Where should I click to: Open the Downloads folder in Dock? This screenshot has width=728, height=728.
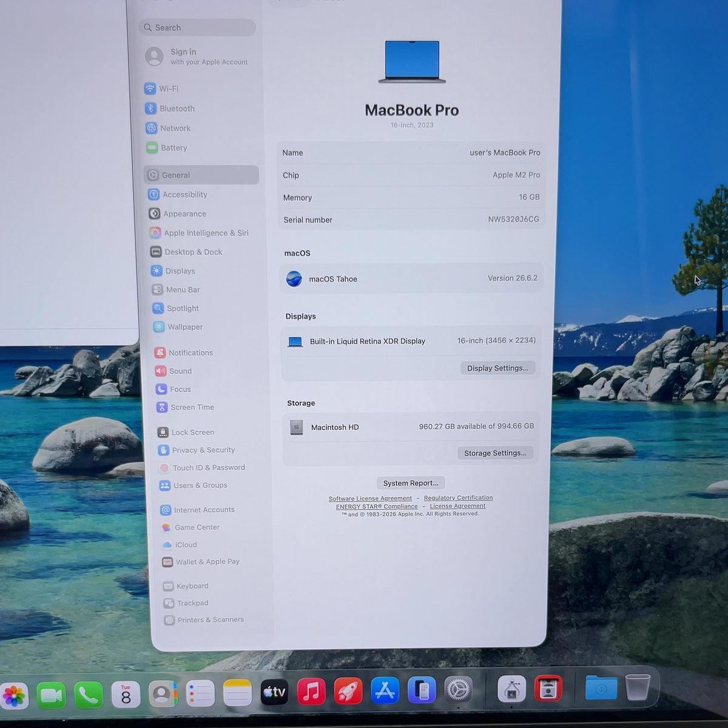pyautogui.click(x=601, y=688)
